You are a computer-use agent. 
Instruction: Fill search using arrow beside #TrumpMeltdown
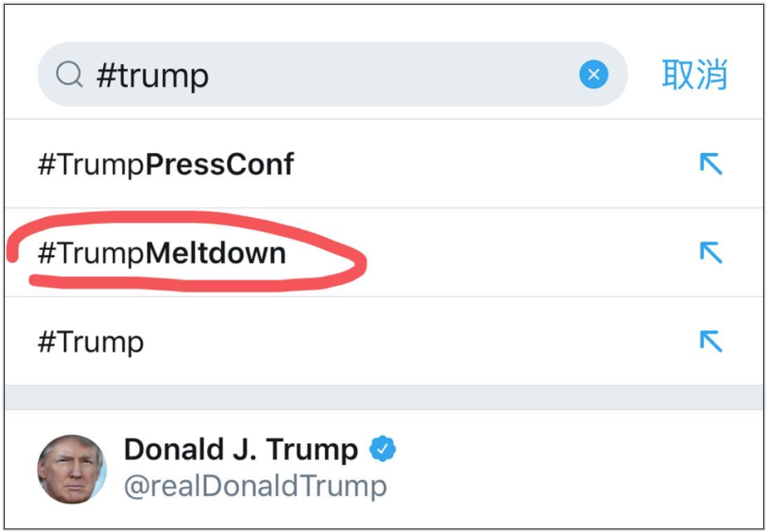tap(710, 252)
